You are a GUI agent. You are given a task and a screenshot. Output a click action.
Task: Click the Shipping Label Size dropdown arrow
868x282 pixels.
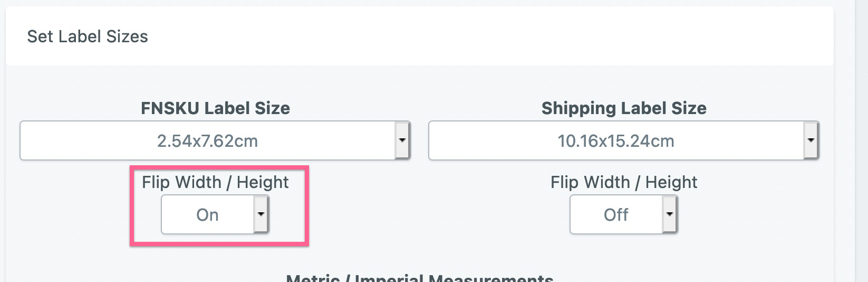811,140
